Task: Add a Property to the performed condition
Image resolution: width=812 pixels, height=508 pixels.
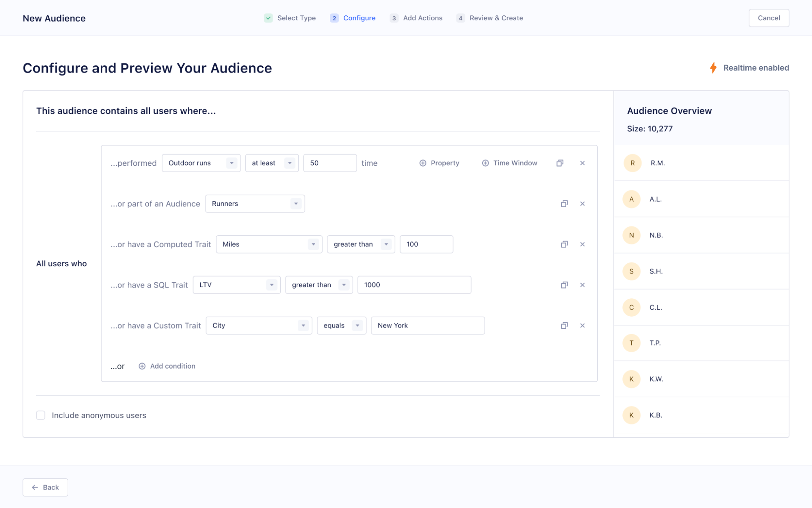Action: [x=439, y=163]
